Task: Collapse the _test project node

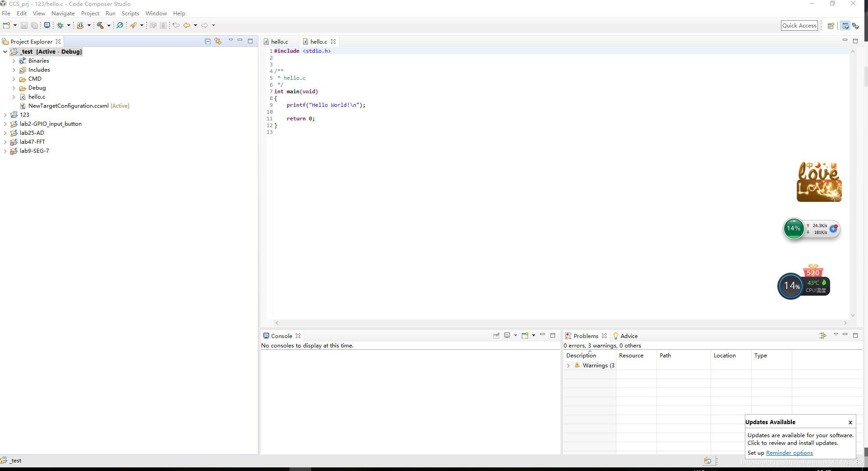Action: (5, 52)
